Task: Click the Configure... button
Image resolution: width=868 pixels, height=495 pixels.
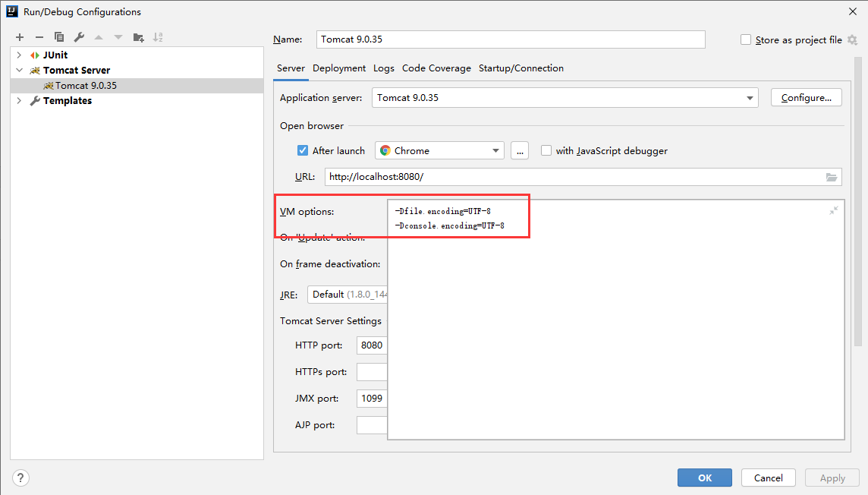Action: [806, 98]
